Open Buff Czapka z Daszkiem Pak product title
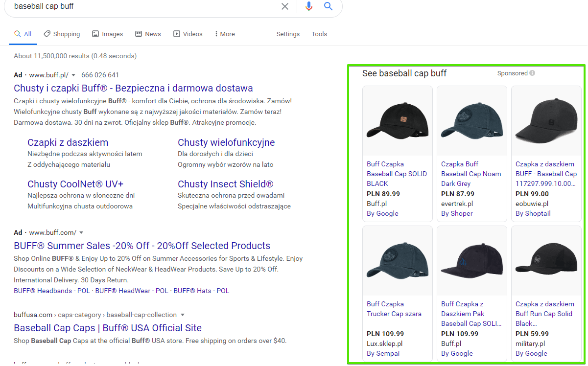 [471, 314]
